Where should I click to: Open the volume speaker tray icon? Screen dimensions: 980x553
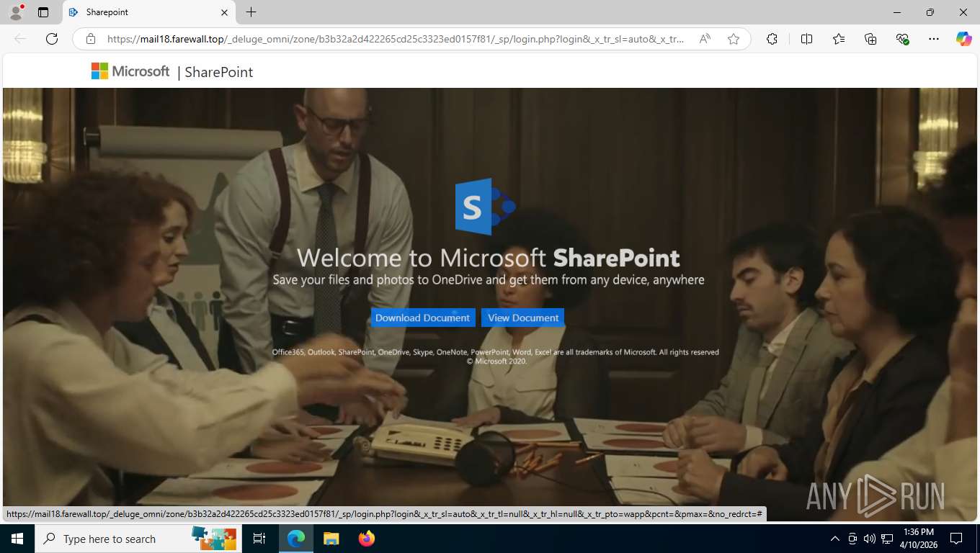coord(869,539)
